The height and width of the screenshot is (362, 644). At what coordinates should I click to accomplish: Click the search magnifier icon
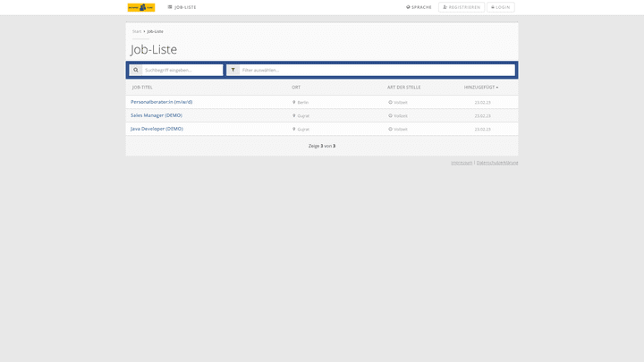point(136,70)
